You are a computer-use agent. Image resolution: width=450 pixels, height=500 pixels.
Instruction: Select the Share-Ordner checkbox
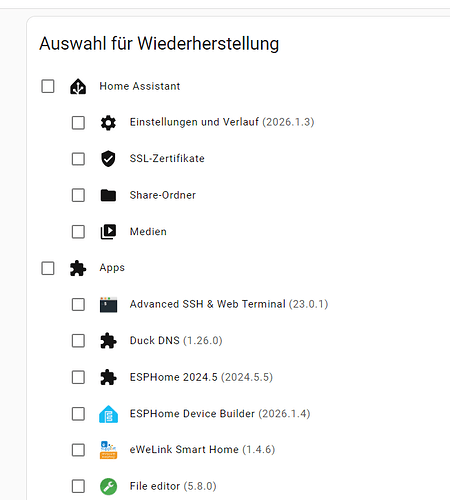78,195
